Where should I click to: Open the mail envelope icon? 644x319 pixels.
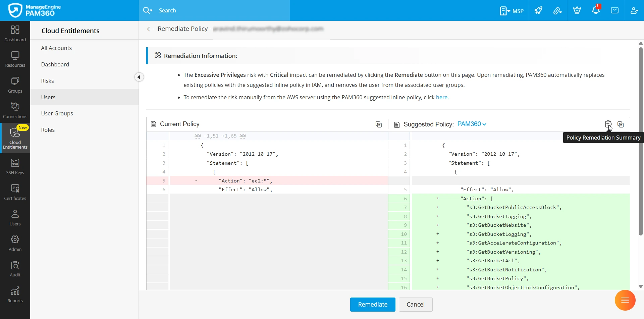click(x=615, y=10)
